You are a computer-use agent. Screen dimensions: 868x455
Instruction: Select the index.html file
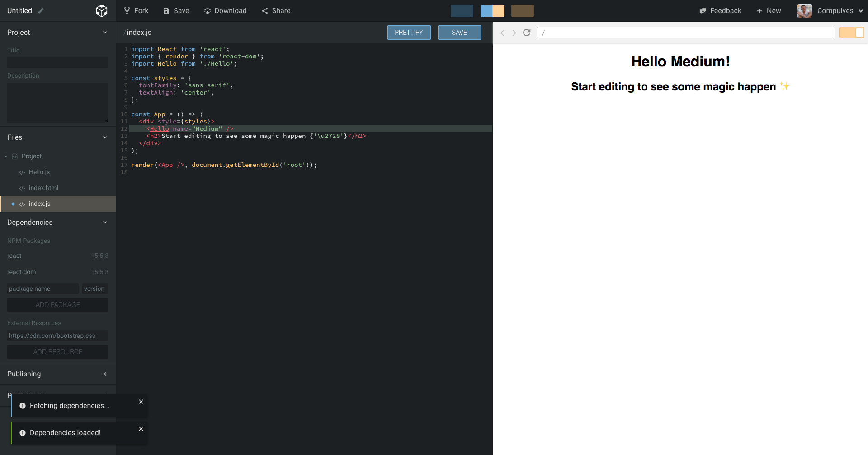coord(43,188)
